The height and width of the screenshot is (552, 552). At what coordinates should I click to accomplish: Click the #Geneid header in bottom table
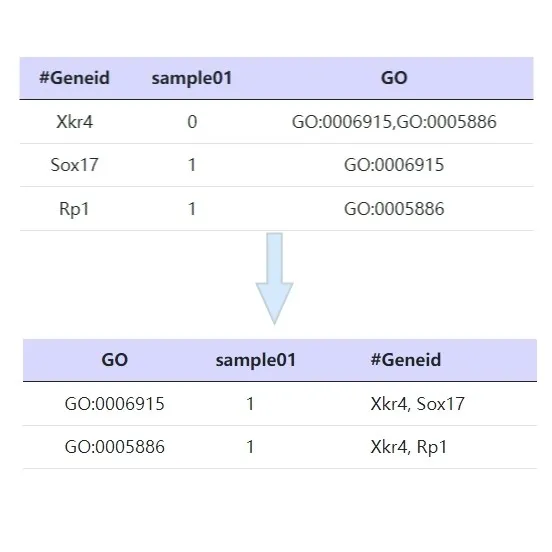point(406,360)
